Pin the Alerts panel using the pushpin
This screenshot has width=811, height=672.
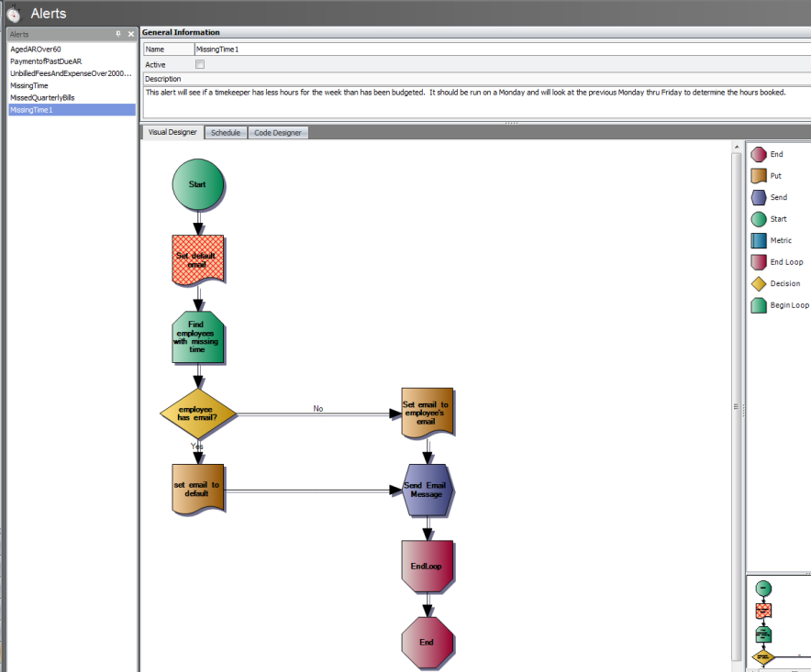click(x=118, y=34)
